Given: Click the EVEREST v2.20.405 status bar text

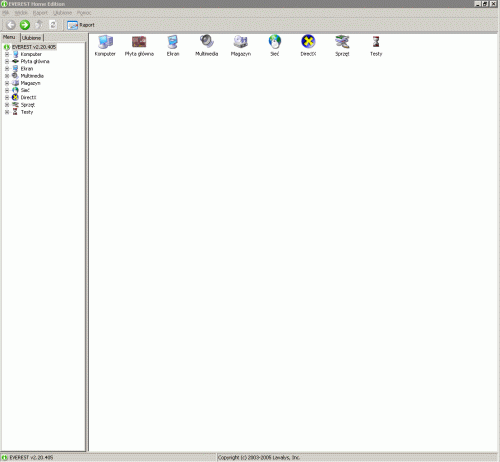Looking at the screenshot, I should (x=31, y=458).
